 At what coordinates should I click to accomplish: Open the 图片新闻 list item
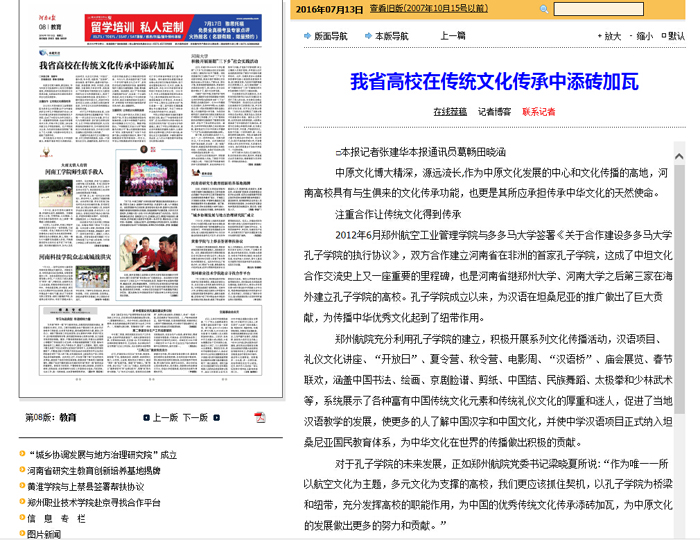coord(44,535)
